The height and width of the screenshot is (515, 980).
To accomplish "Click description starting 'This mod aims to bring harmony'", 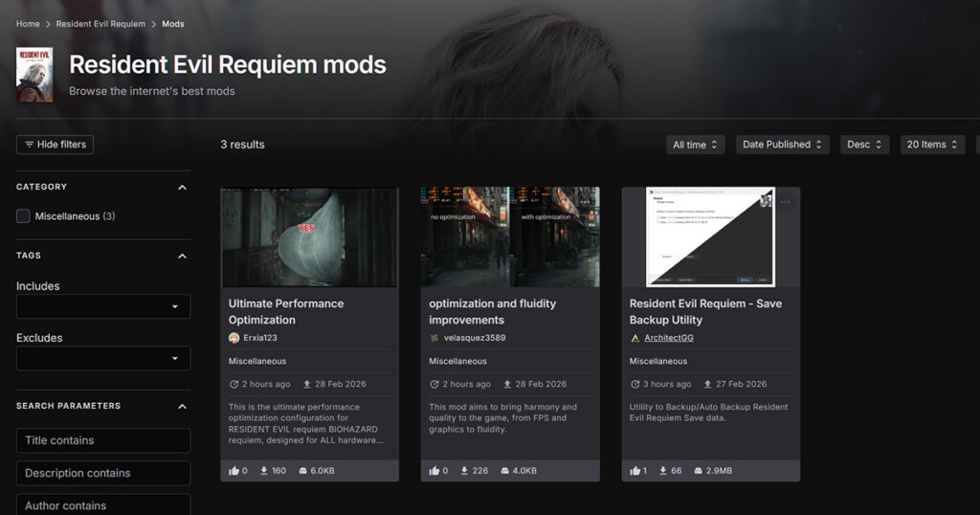I will pyautogui.click(x=502, y=418).
